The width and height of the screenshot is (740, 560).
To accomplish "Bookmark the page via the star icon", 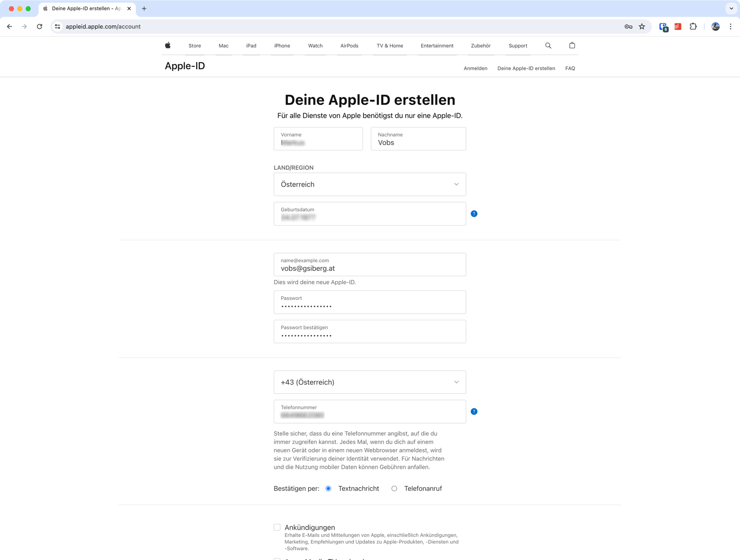I will [x=642, y=27].
